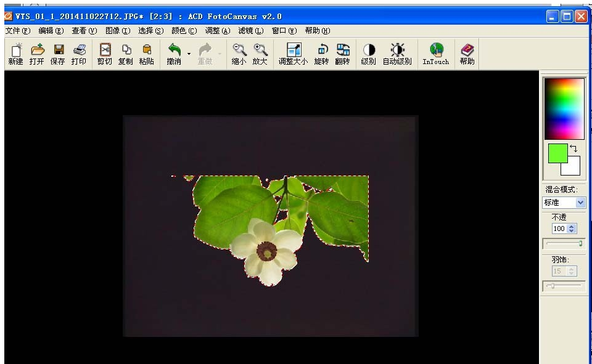Zoom in with the 放大 magnifier
This screenshot has height=364, width=592.
[260, 54]
